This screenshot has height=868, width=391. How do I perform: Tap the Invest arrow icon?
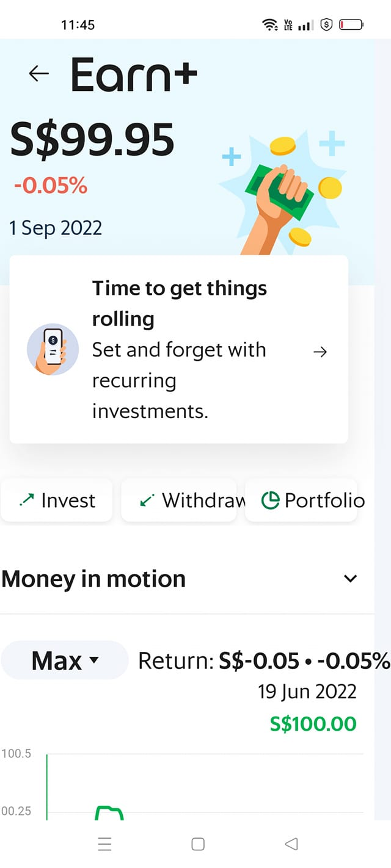click(x=27, y=500)
